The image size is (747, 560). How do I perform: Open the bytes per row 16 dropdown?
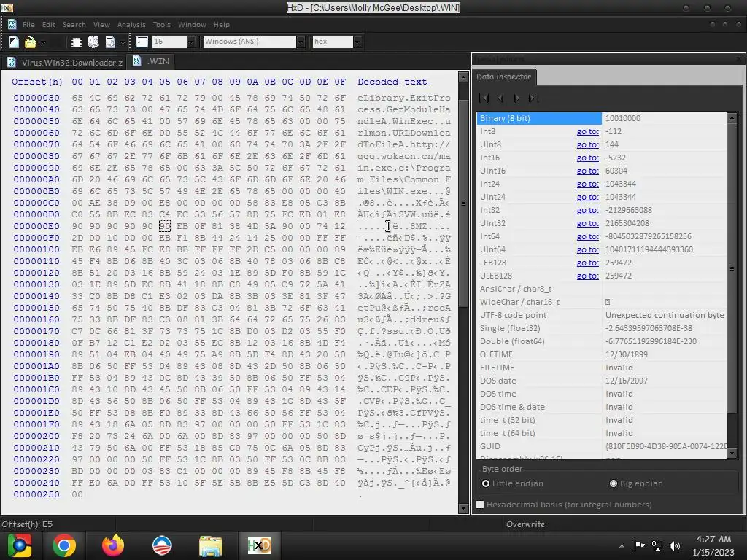click(191, 42)
